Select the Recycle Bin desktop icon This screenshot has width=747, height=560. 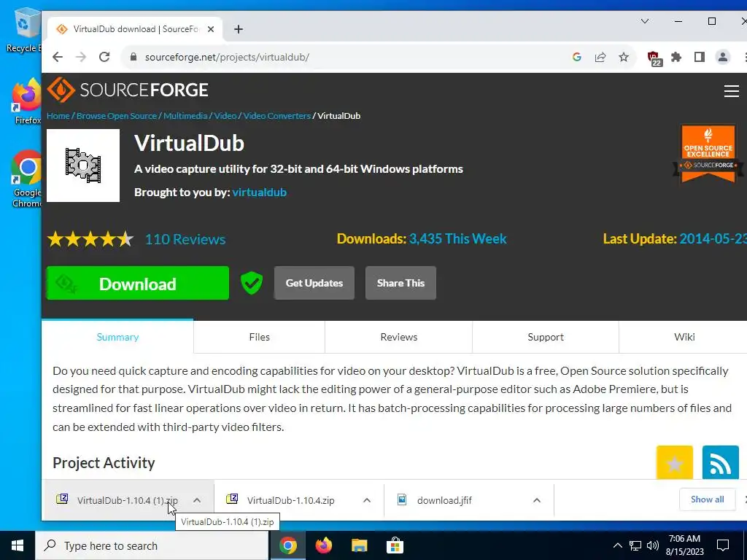[24, 31]
